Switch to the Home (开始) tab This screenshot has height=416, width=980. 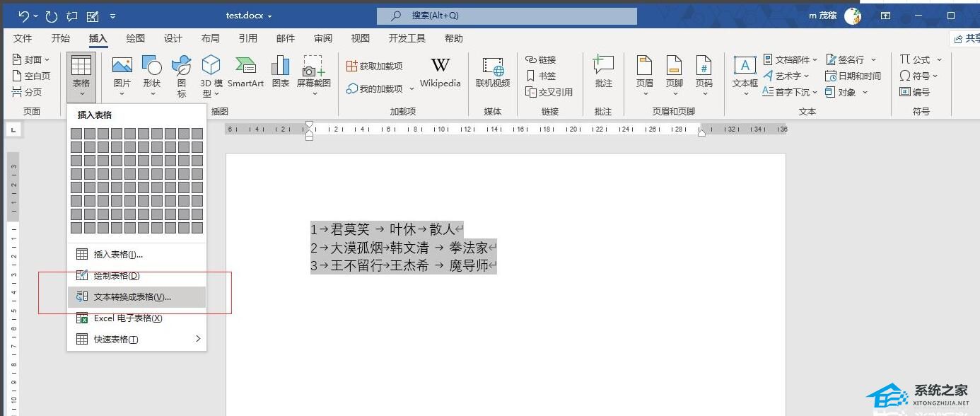pyautogui.click(x=61, y=38)
